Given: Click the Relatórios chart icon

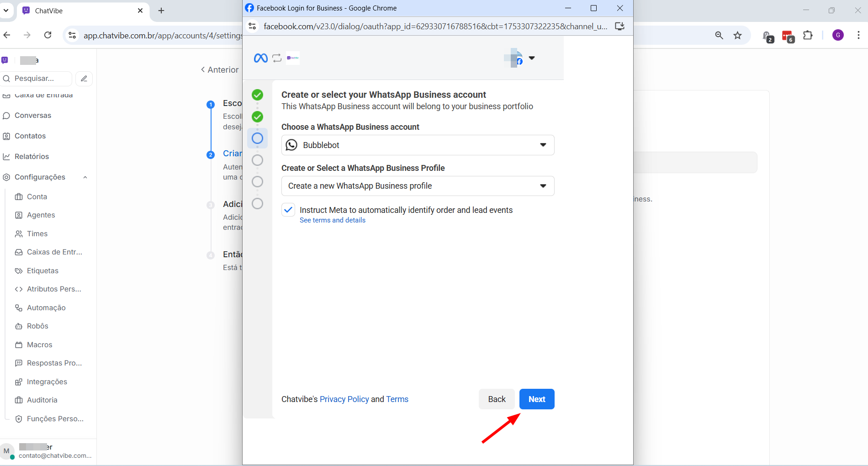Looking at the screenshot, I should tap(6, 157).
